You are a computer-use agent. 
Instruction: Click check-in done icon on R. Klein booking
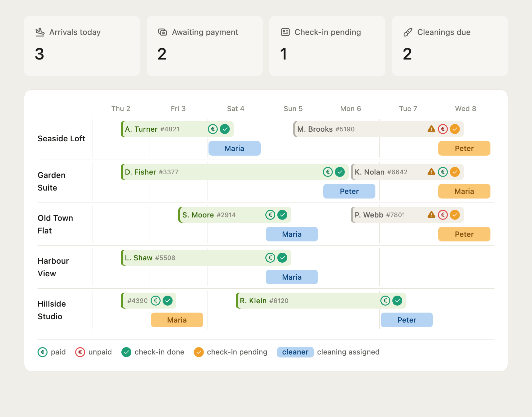tap(397, 300)
